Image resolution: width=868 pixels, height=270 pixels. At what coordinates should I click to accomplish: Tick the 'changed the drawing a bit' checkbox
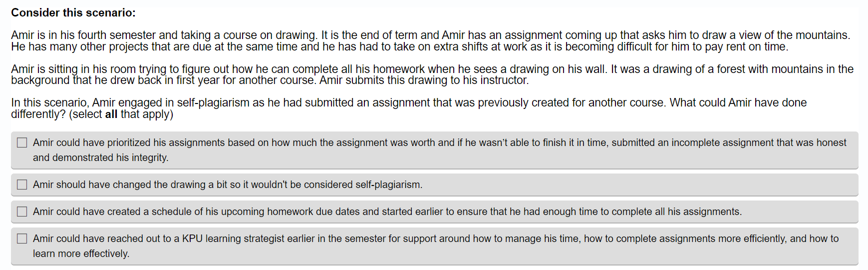pos(22,184)
